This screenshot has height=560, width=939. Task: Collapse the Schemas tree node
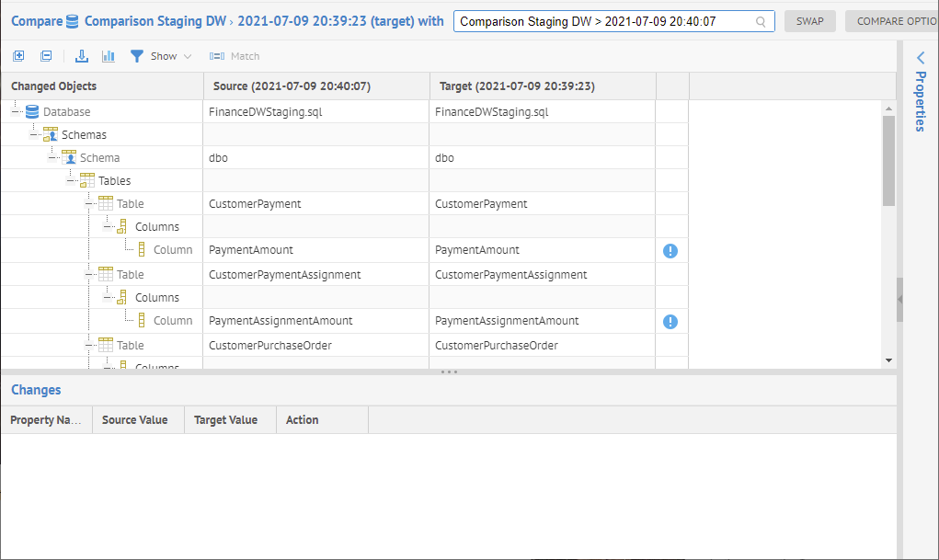click(x=34, y=135)
